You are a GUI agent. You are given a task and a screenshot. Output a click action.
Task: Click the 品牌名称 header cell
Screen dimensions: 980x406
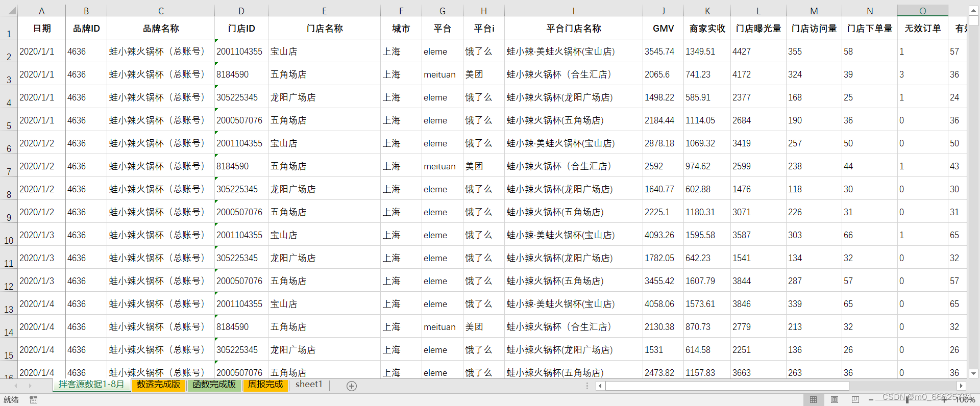point(161,29)
